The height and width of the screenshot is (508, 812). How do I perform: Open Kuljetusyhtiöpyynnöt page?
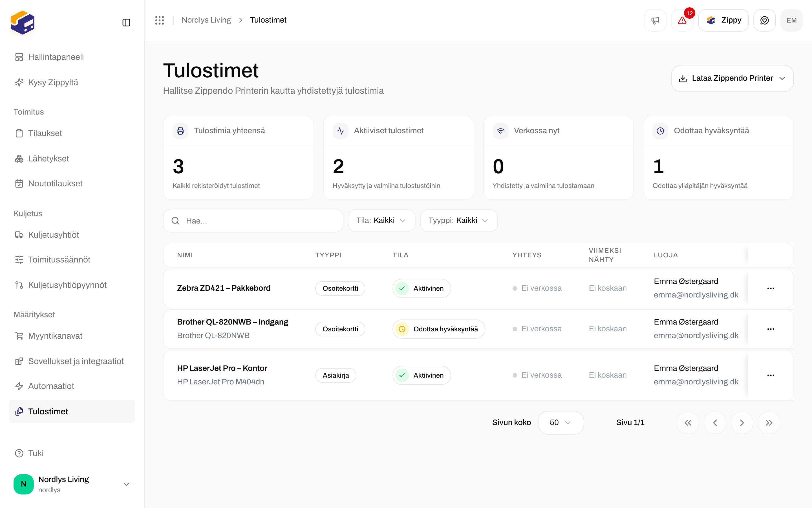click(x=72, y=285)
